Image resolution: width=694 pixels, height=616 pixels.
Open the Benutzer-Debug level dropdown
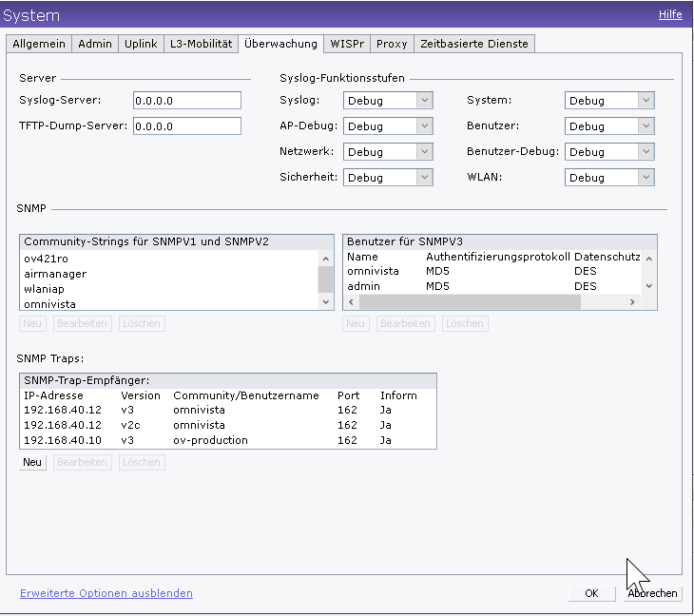coord(609,152)
